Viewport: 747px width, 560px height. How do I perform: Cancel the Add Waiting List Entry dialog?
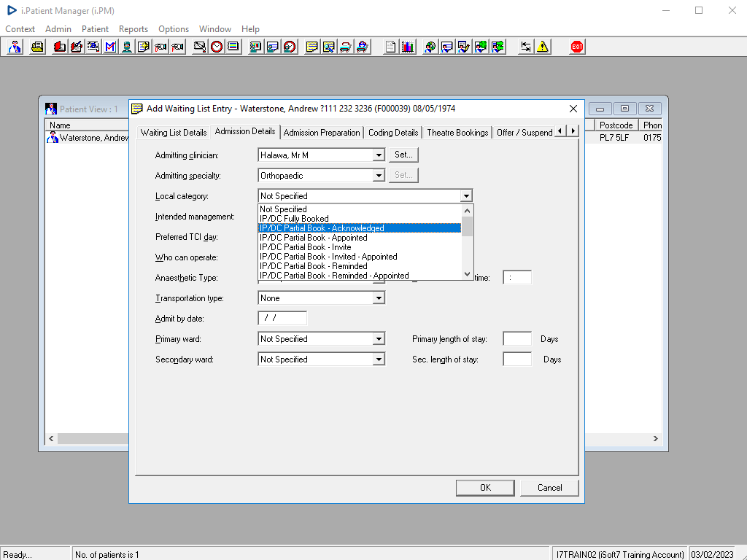550,488
